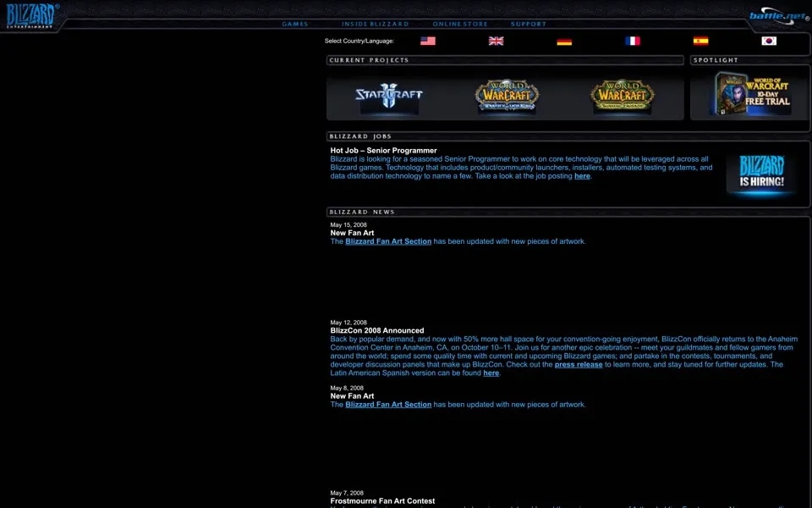Select the United States flag
The image size is (812, 508).
(x=428, y=41)
